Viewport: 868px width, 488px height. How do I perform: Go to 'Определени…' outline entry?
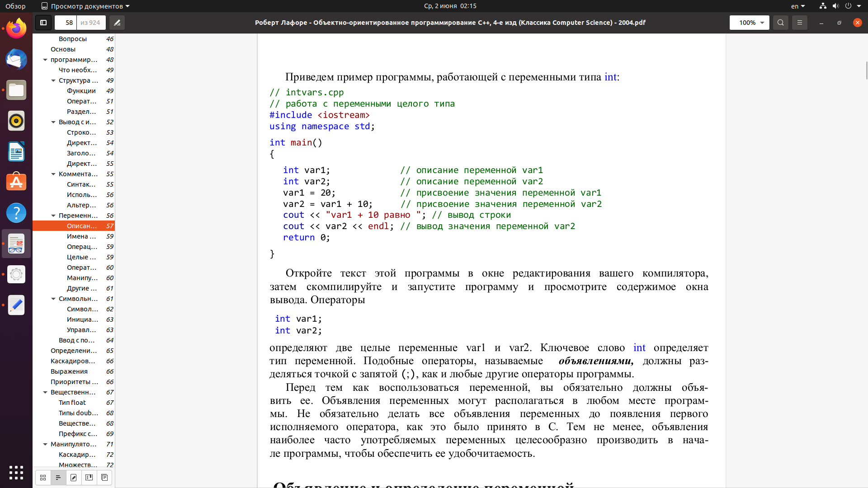pos(74,351)
